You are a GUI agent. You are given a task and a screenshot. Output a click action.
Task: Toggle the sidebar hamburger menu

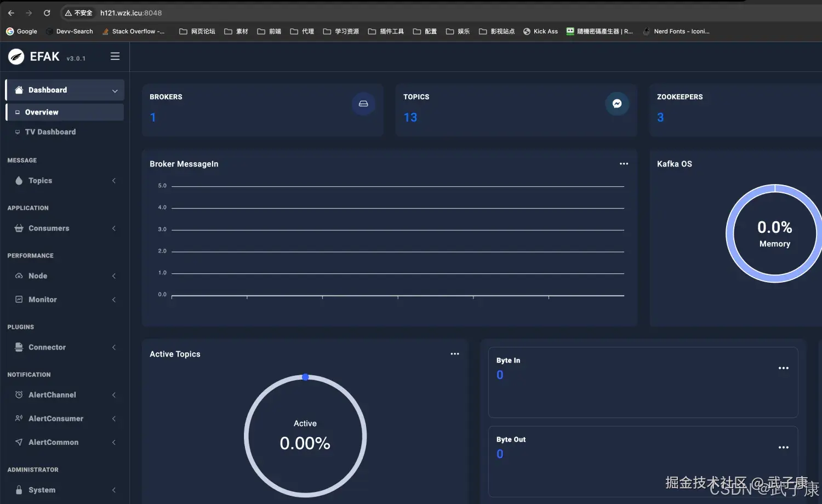[x=115, y=56]
